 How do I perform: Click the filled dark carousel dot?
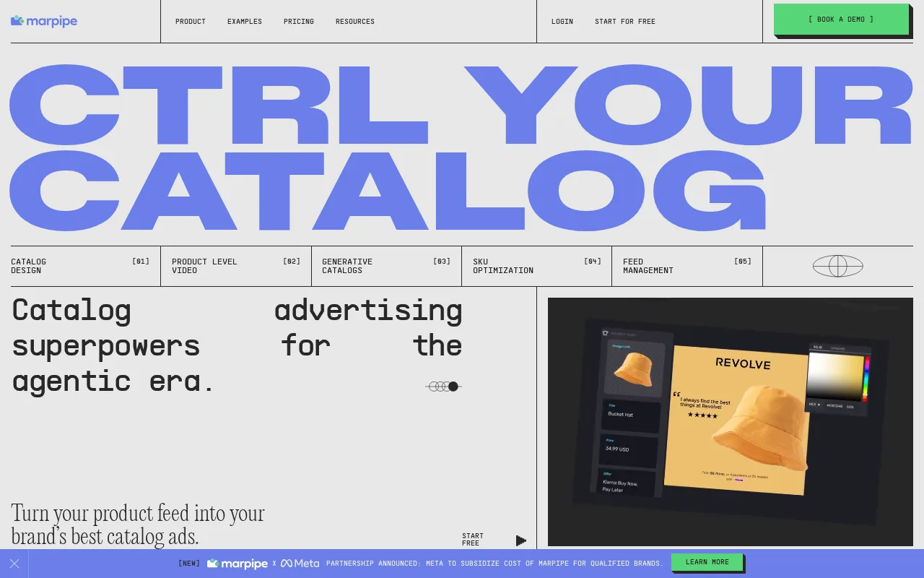pyautogui.click(x=453, y=387)
